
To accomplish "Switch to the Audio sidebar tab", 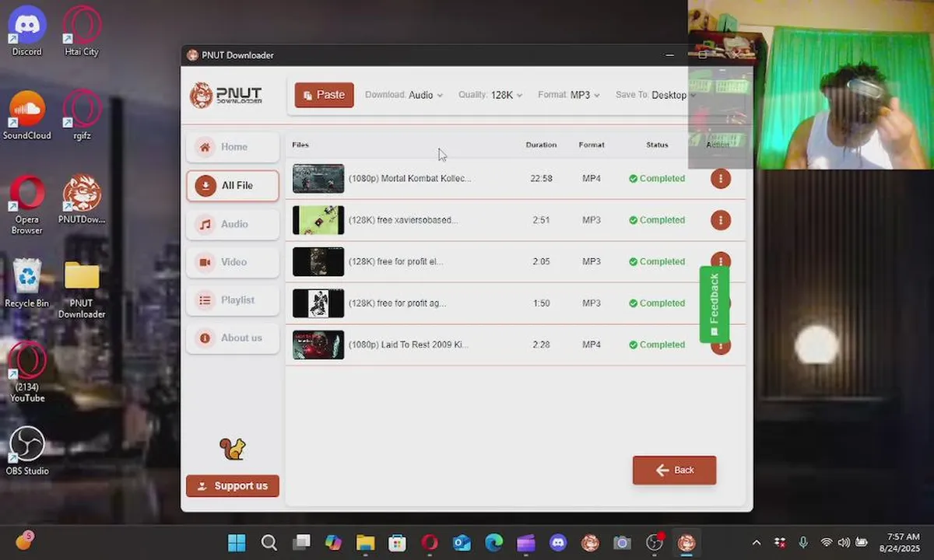I will (x=233, y=224).
